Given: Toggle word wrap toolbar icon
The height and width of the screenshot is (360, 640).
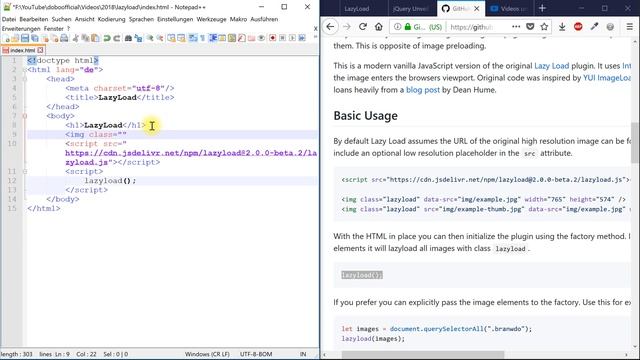Looking at the screenshot, I should [x=192, y=38].
